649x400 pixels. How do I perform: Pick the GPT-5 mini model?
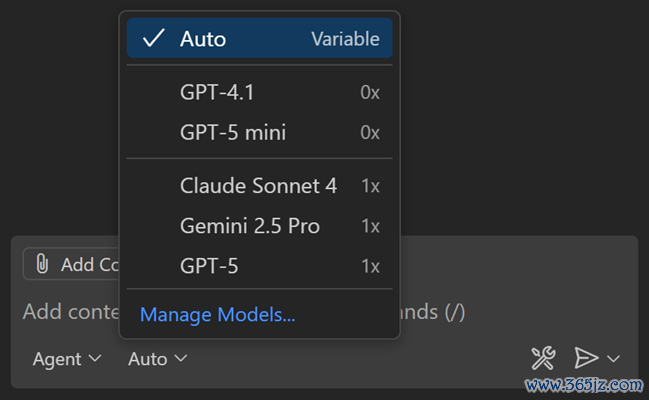click(233, 132)
